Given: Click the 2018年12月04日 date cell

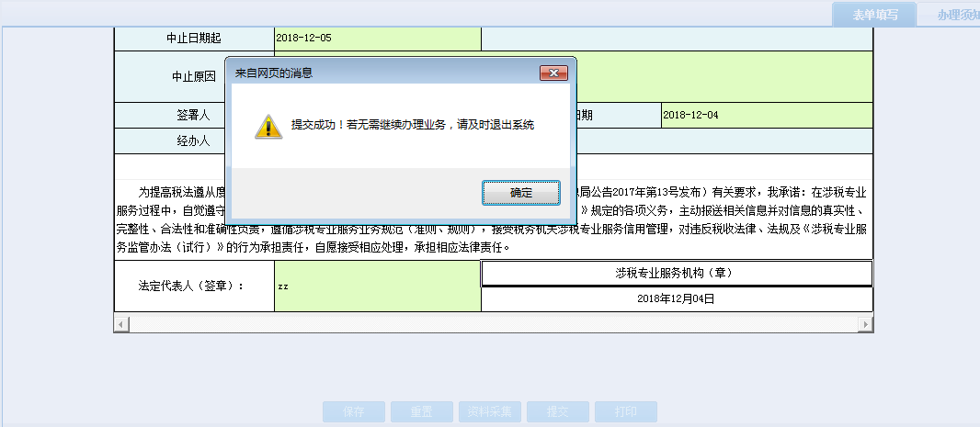Looking at the screenshot, I should tap(676, 298).
